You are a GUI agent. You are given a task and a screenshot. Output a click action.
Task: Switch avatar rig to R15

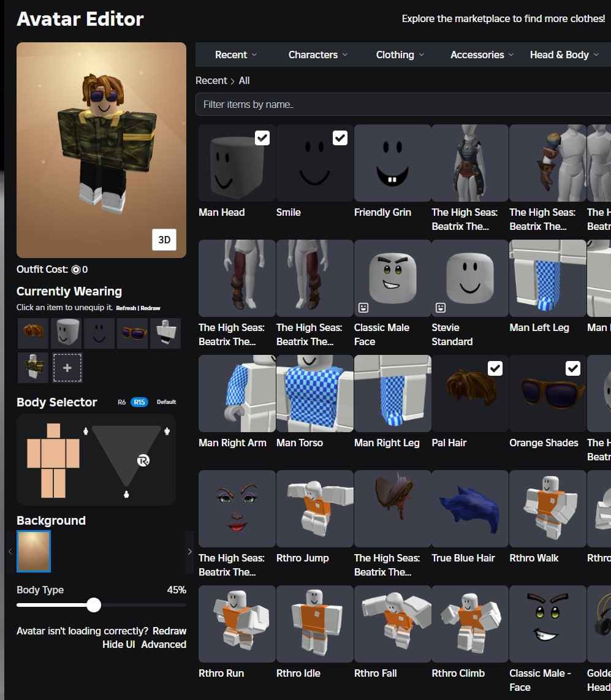139,401
